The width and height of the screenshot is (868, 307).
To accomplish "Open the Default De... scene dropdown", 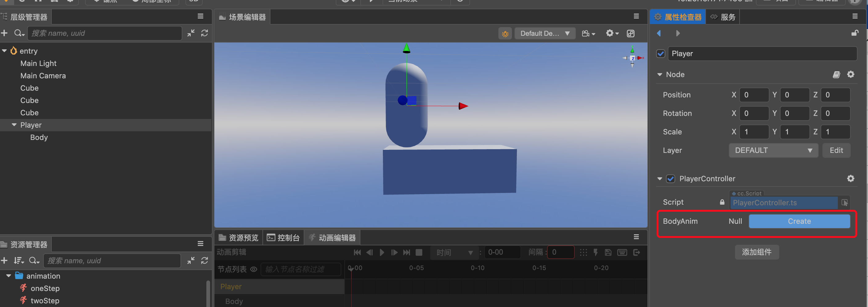I will [x=545, y=33].
